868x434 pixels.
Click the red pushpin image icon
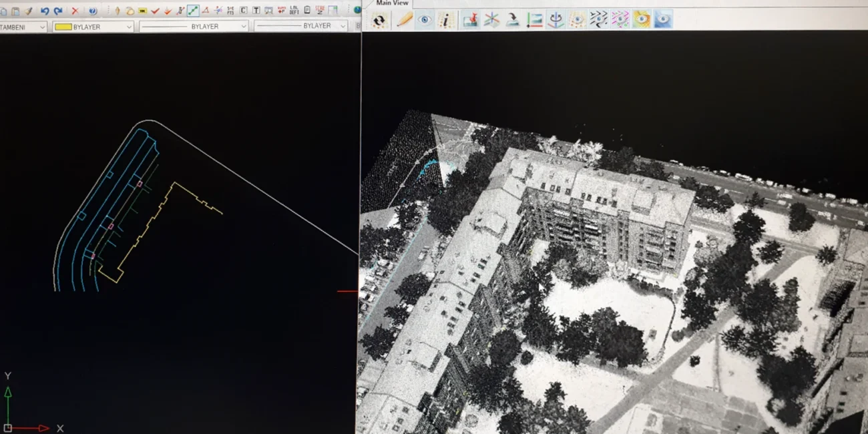[x=470, y=20]
